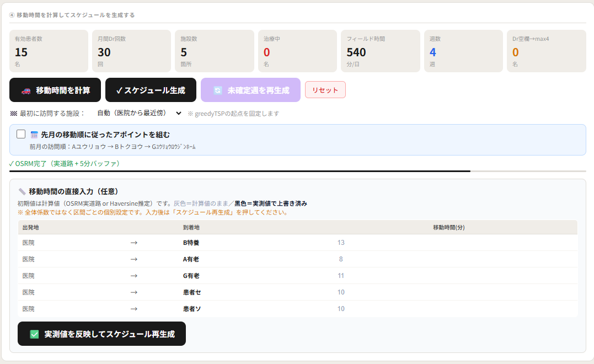Click the 未確定週を再生成 button

pos(250,90)
